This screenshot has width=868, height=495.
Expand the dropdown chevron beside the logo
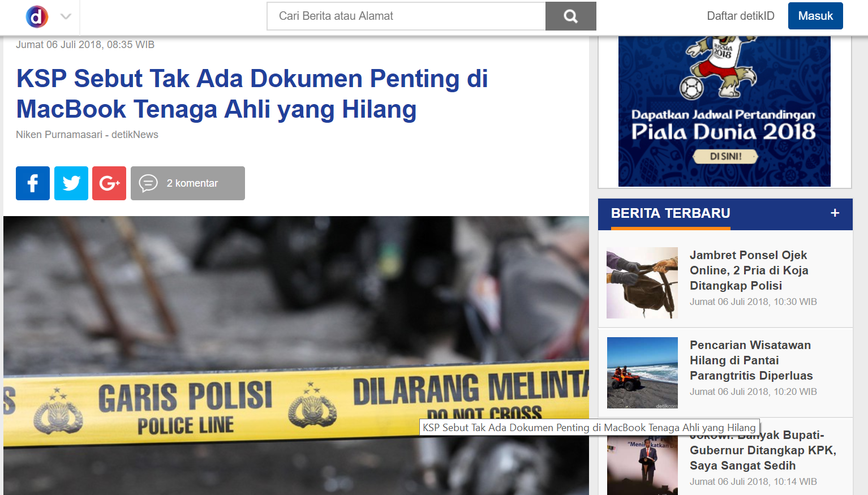pyautogui.click(x=66, y=16)
